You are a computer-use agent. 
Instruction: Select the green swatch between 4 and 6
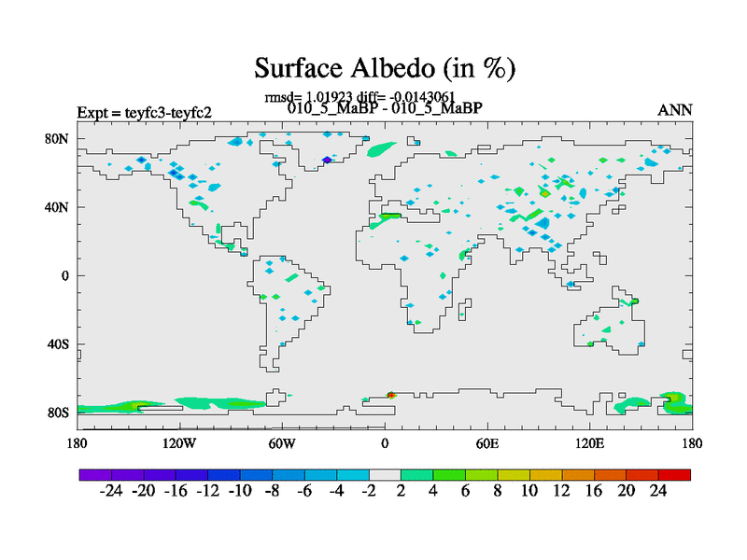point(449,475)
